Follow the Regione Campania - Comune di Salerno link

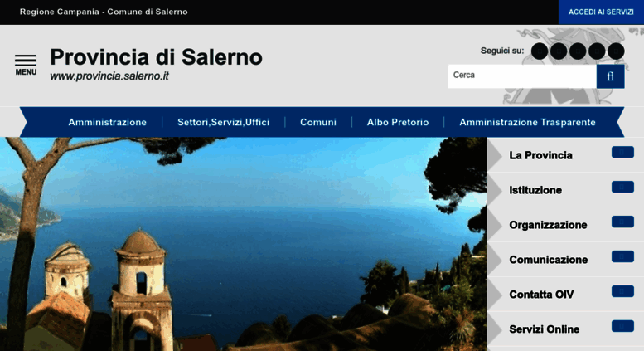(x=104, y=12)
